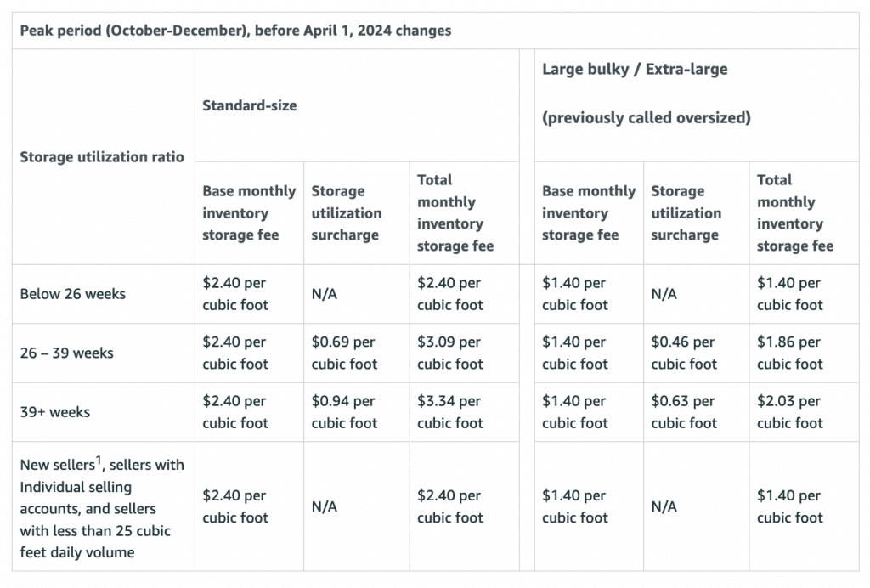Click 'previously called oversized' subtitle text
Viewport: 870px width, 588px height.
(647, 117)
